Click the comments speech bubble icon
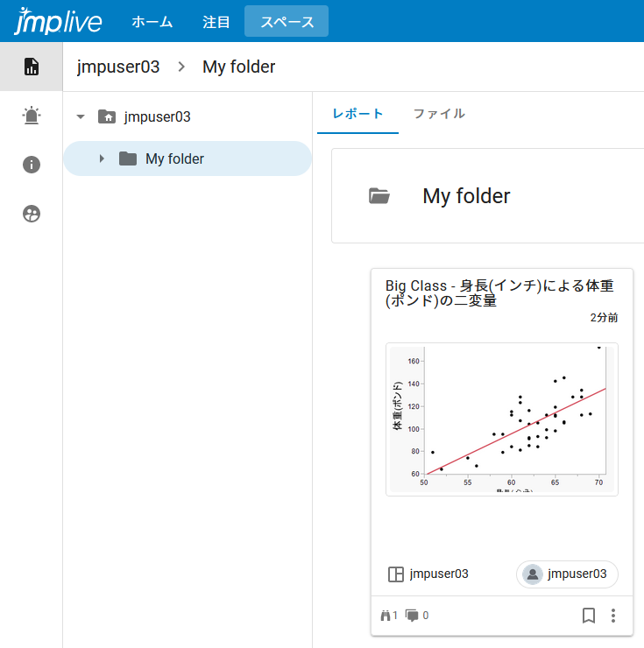 coord(412,616)
